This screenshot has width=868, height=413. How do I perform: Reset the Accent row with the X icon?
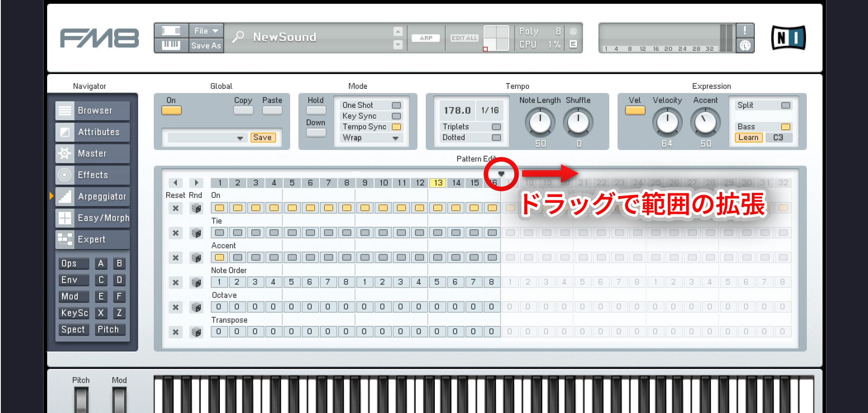coord(176,258)
